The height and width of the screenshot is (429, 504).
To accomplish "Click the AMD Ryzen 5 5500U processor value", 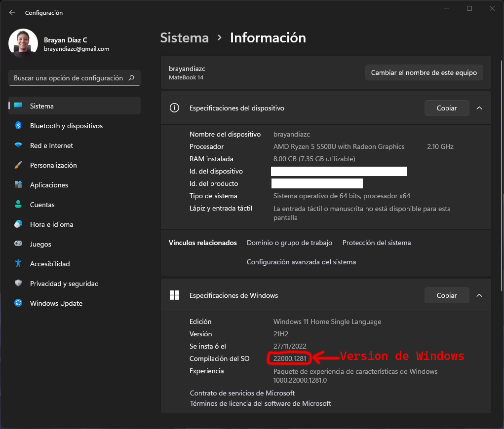I will point(339,146).
